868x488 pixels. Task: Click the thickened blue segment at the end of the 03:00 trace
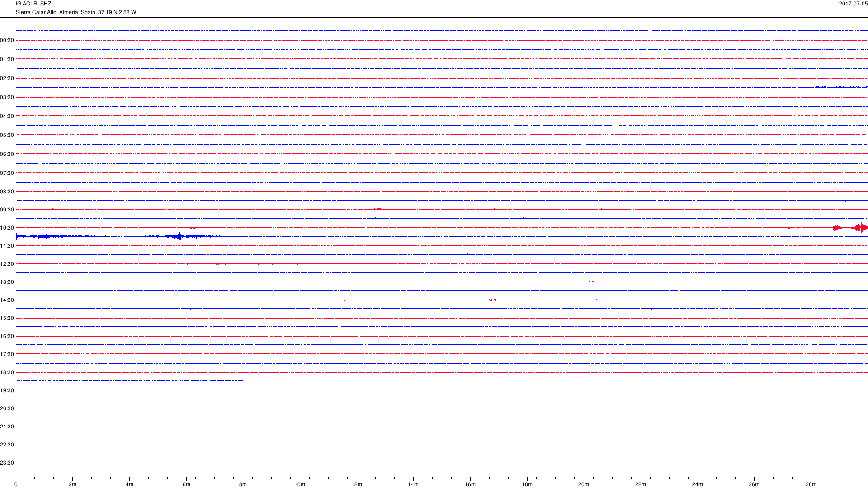coord(841,87)
